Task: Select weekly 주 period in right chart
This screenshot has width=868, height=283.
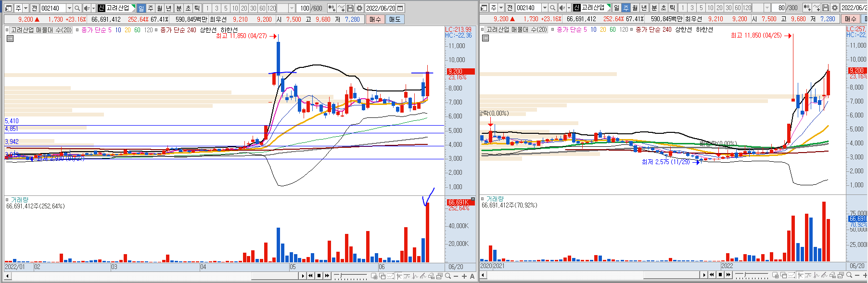Action: pyautogui.click(x=626, y=8)
